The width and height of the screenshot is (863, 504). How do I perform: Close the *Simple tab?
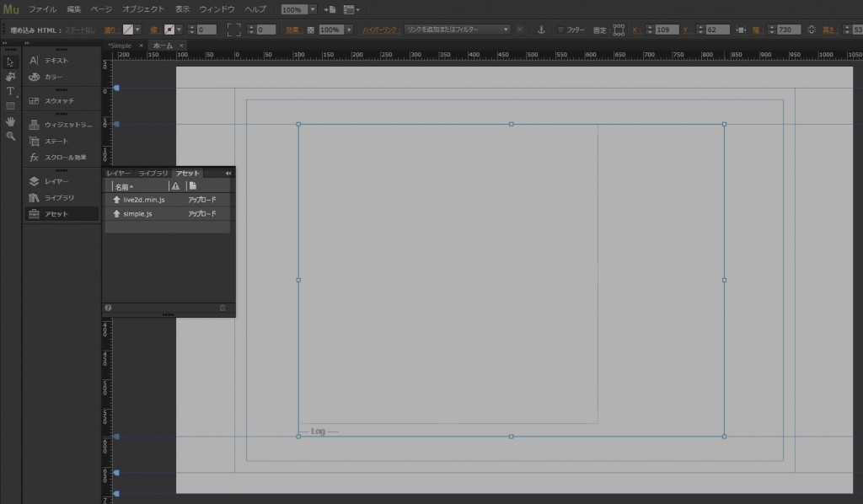(x=141, y=46)
